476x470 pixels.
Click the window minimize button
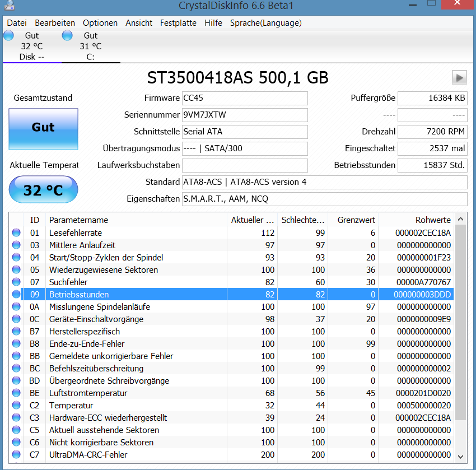(413, 5)
